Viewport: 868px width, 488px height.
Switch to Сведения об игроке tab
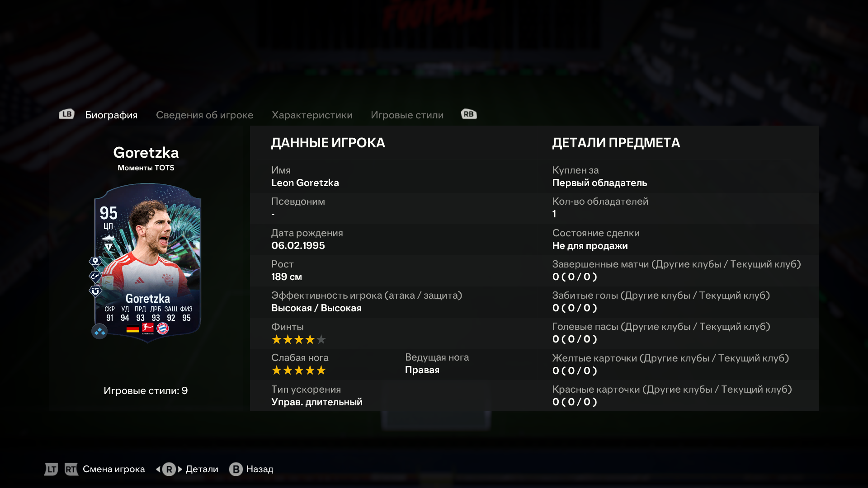pyautogui.click(x=205, y=115)
